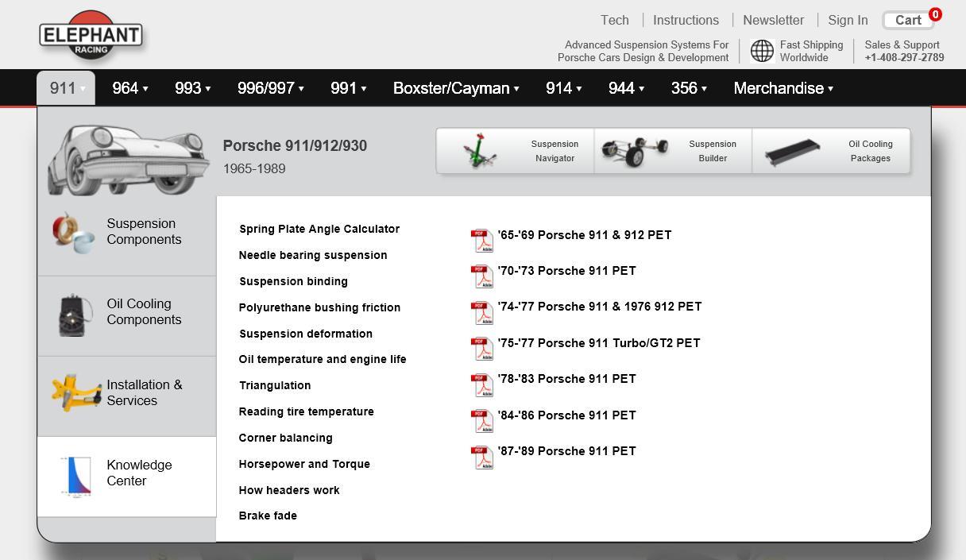Viewport: 966px width, 560px height.
Task: Open the Instructions link
Action: (686, 20)
